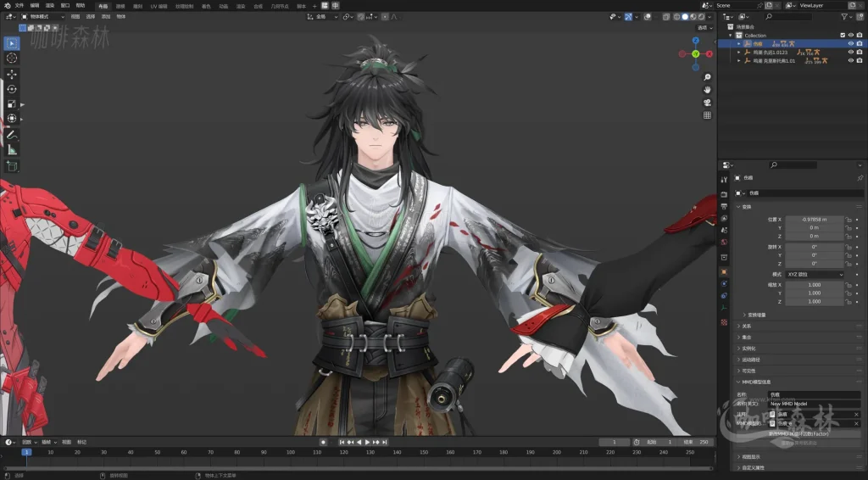868x480 pixels.
Task: Collapse the Collection in outliner
Action: point(731,36)
